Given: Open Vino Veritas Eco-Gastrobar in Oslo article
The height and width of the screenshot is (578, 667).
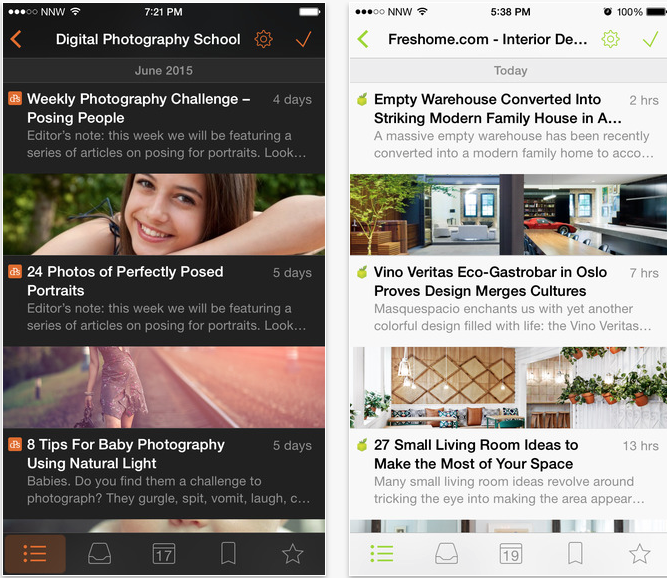Looking at the screenshot, I should [x=490, y=281].
